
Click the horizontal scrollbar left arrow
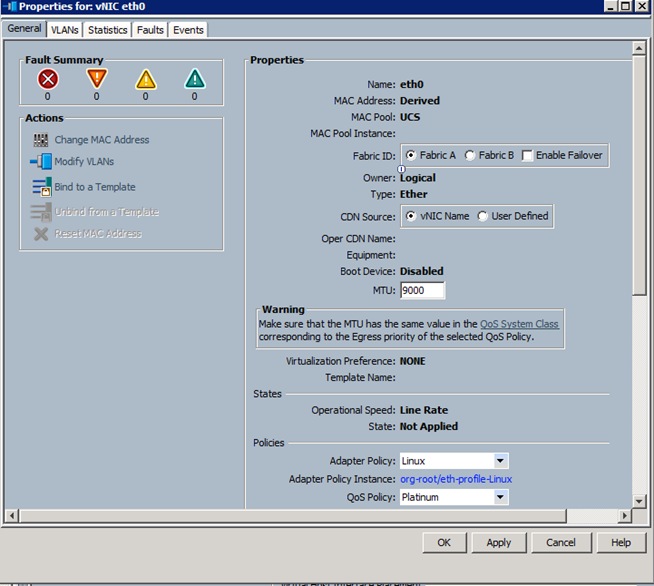(12, 516)
